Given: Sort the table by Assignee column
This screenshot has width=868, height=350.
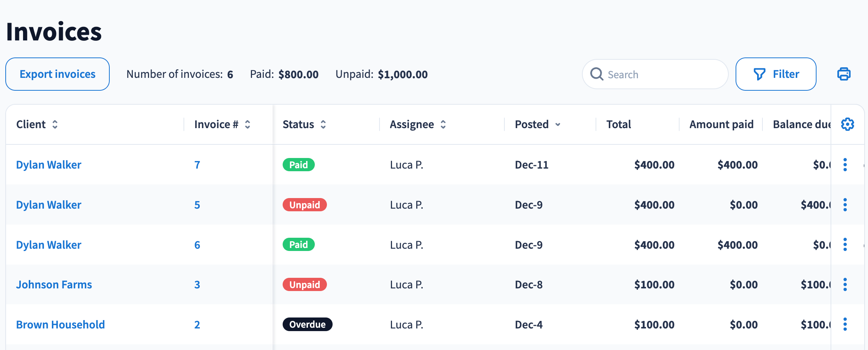Looking at the screenshot, I should pos(443,124).
